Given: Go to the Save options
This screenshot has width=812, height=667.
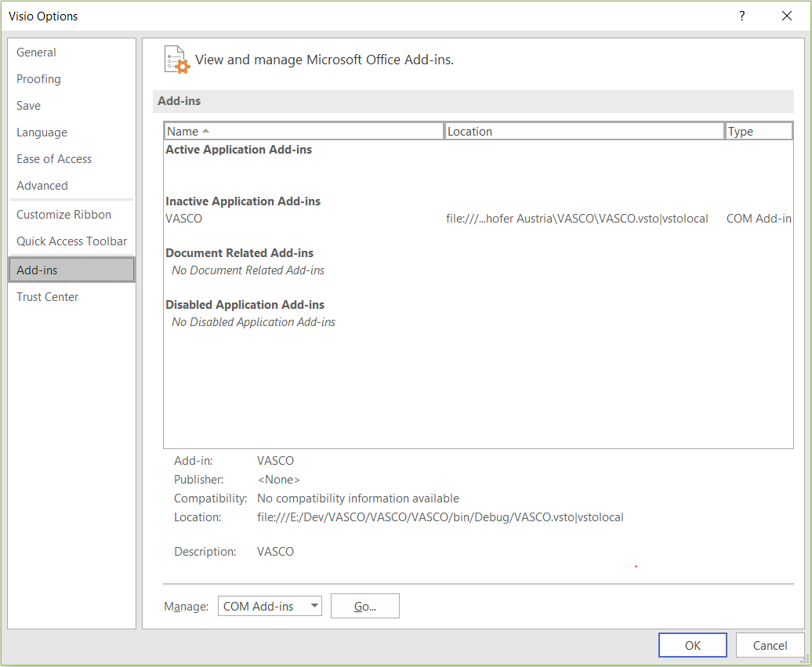Looking at the screenshot, I should pyautogui.click(x=71, y=106).
